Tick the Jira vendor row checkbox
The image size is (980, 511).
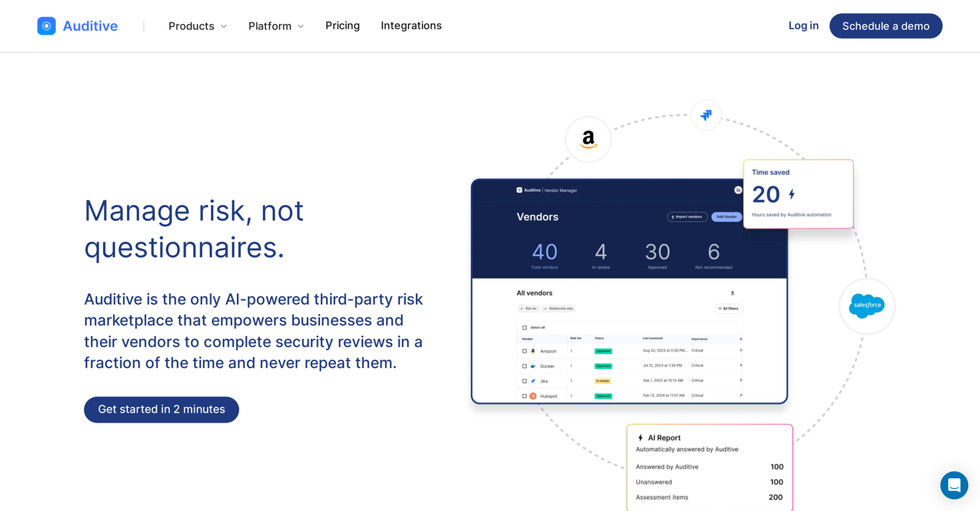(524, 381)
